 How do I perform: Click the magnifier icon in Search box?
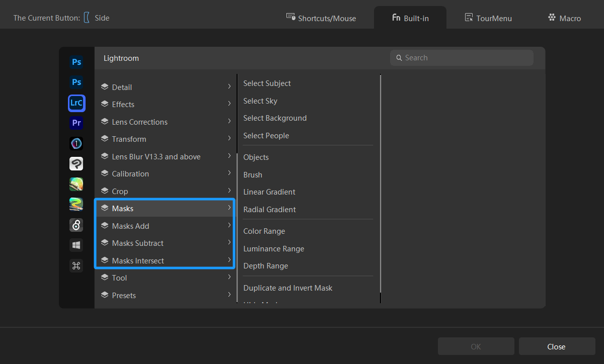tap(399, 58)
